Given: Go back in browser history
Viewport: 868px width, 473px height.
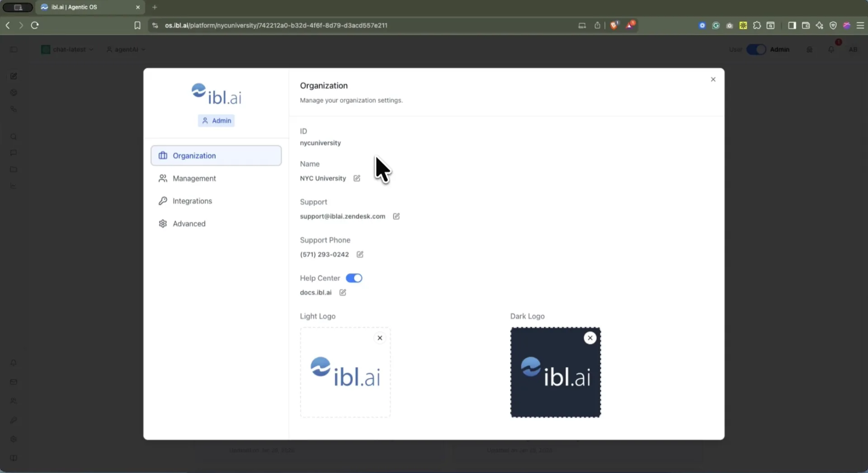Looking at the screenshot, I should (x=8, y=25).
